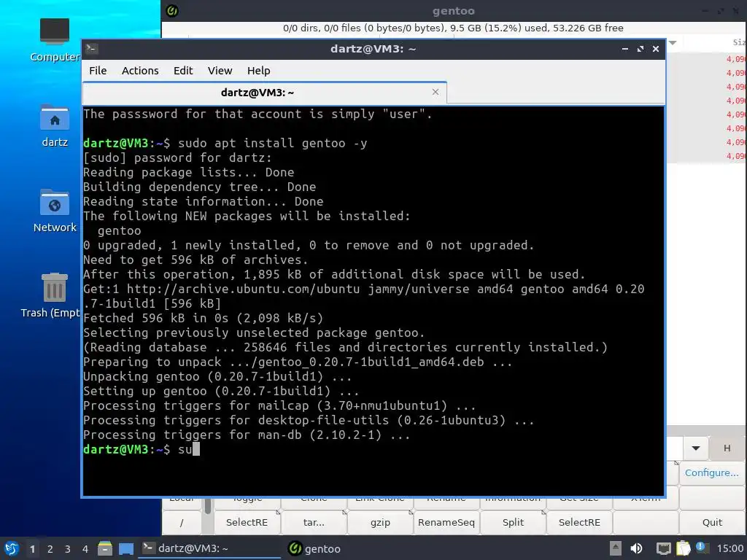Bring the gentoo window forward from the taskbar

pyautogui.click(x=315, y=548)
